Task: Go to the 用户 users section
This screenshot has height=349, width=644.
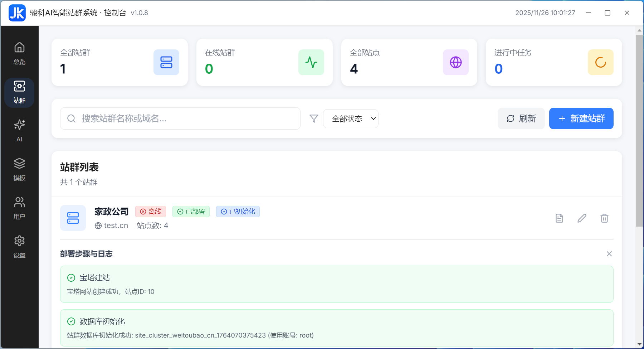Action: (19, 208)
